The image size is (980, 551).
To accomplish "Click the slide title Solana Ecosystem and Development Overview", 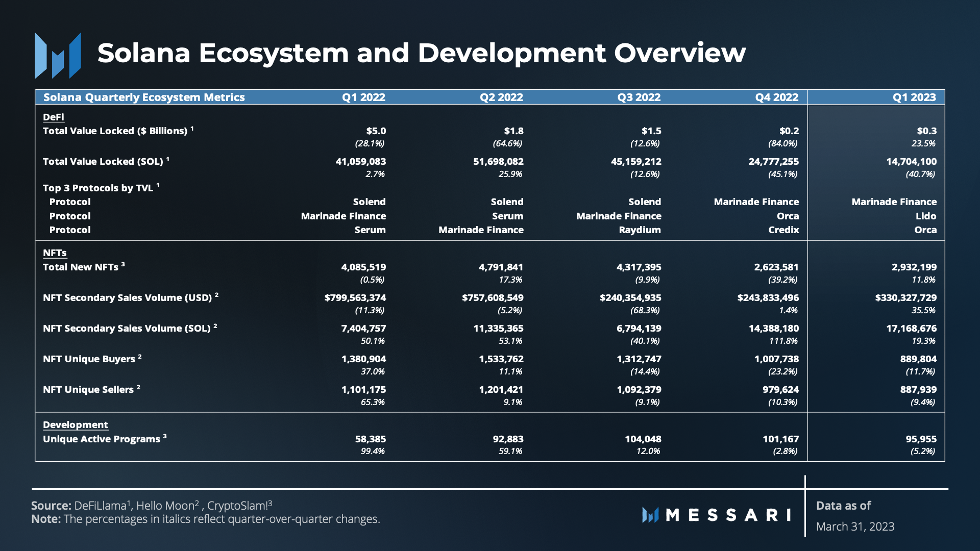I will (421, 53).
